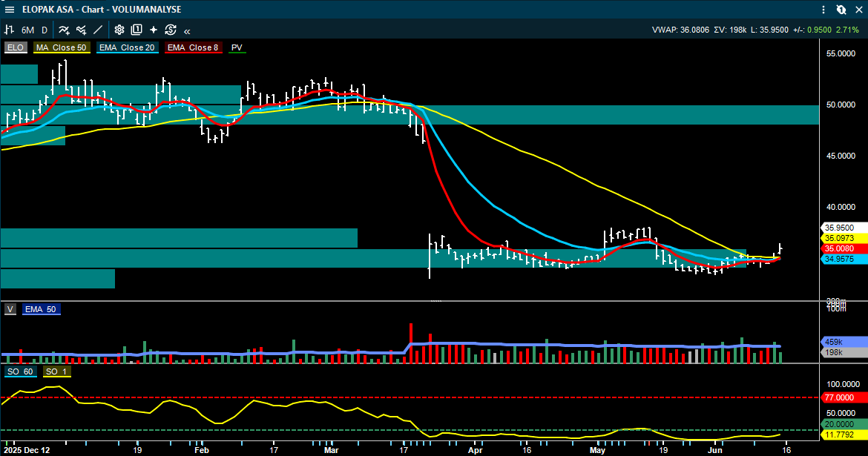This screenshot has height=456, width=868.
Task: Open the three-dot options menu
Action: click(823, 10)
